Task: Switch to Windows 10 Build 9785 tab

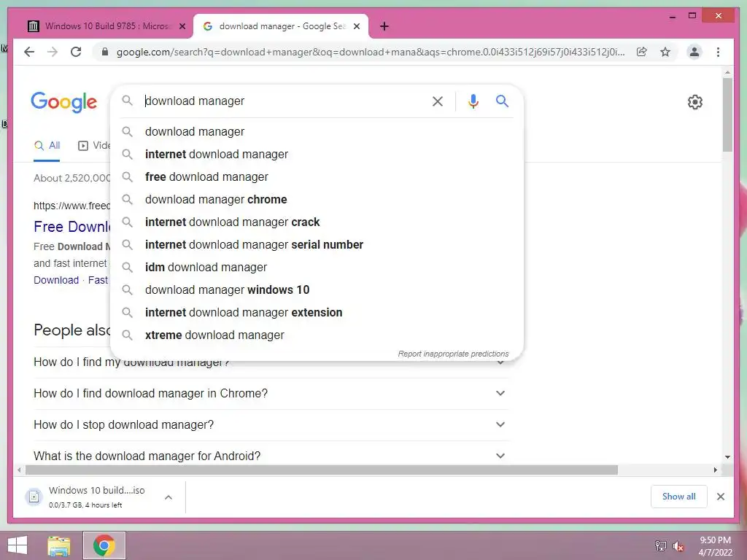Action: (x=107, y=26)
